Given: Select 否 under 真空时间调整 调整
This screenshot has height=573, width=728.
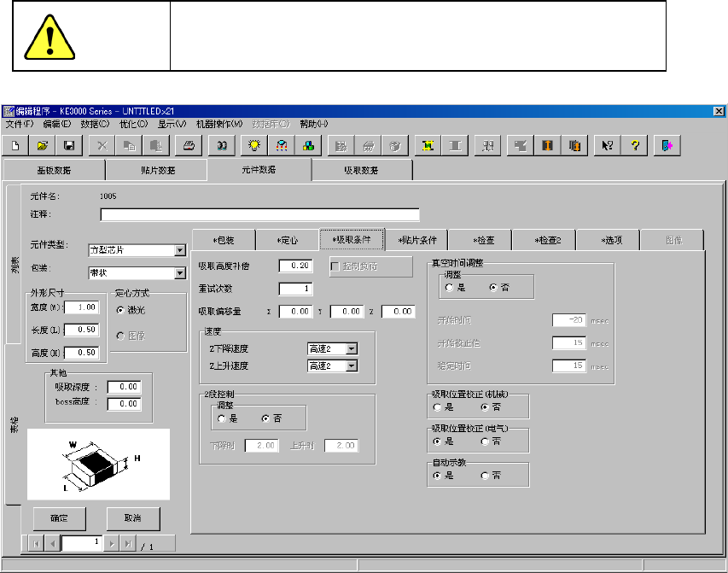Looking at the screenshot, I should tap(493, 288).
